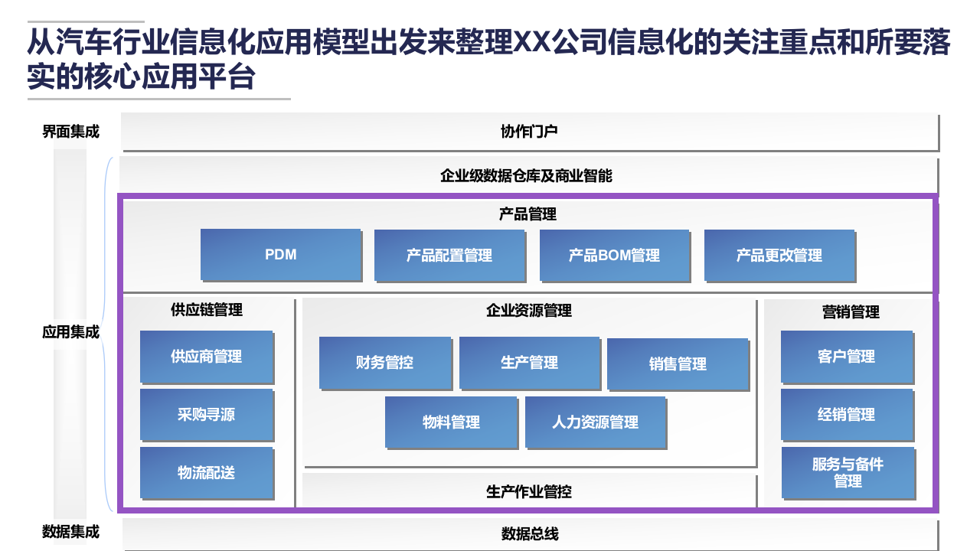Click the 生产作业管控 bar
This screenshot has width=980, height=551.
(528, 494)
